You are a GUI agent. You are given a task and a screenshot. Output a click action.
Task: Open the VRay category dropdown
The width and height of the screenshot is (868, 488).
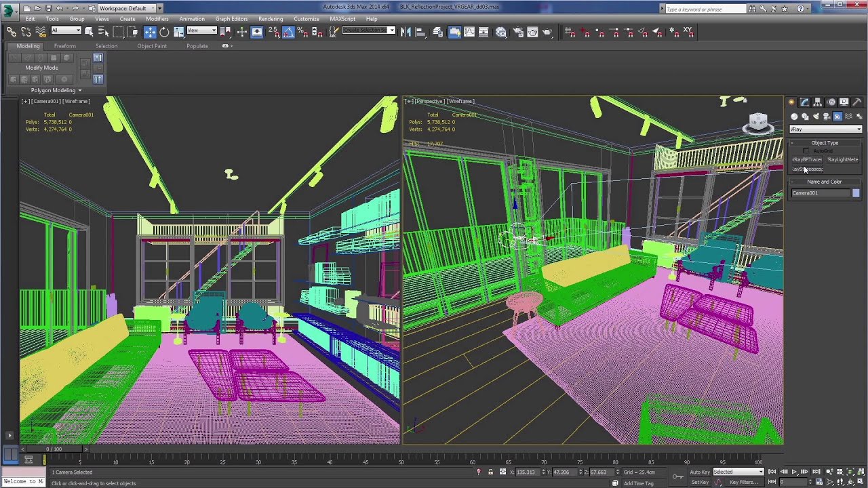pyautogui.click(x=825, y=129)
